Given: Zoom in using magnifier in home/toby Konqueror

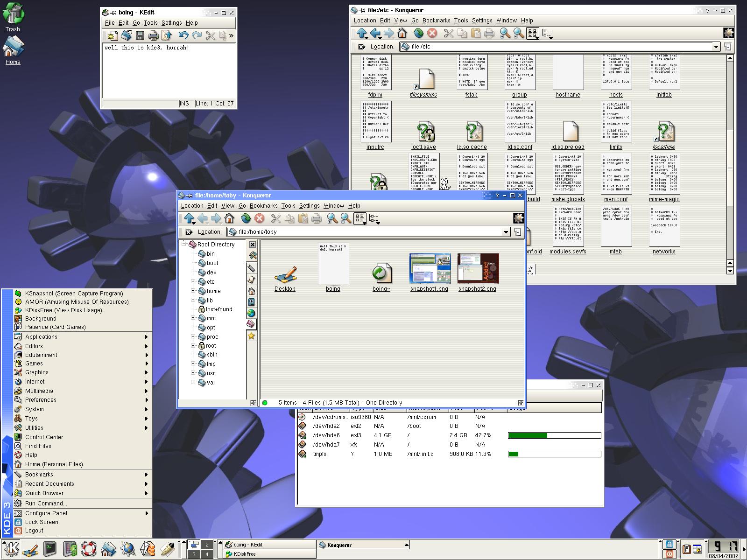Looking at the screenshot, I should [332, 218].
